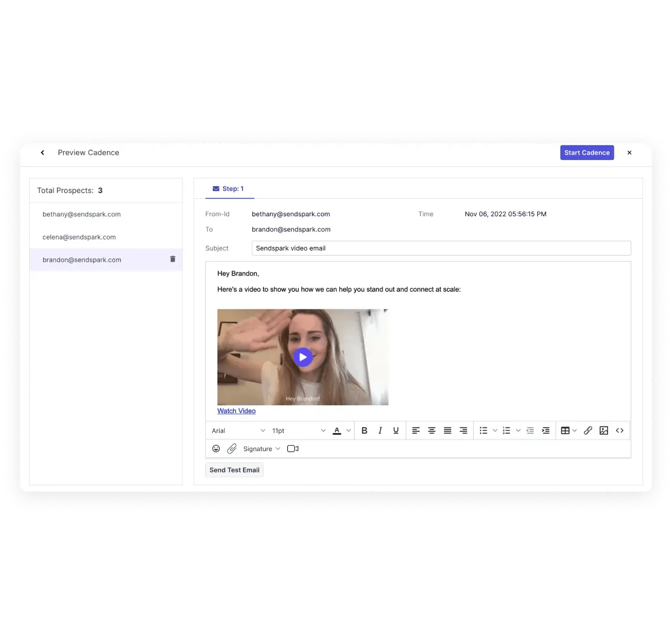The image size is (672, 633).
Task: Click the time Nov 06, 2022 05:56:15 PM
Action: tap(505, 214)
